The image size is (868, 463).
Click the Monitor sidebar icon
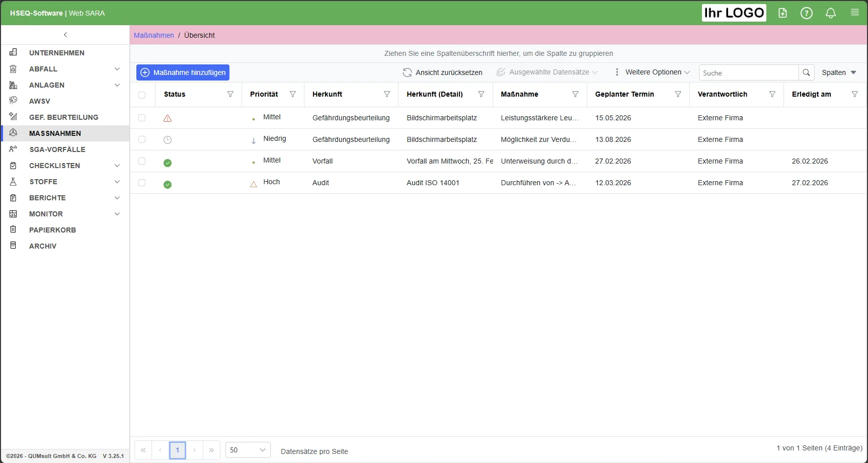pos(14,213)
